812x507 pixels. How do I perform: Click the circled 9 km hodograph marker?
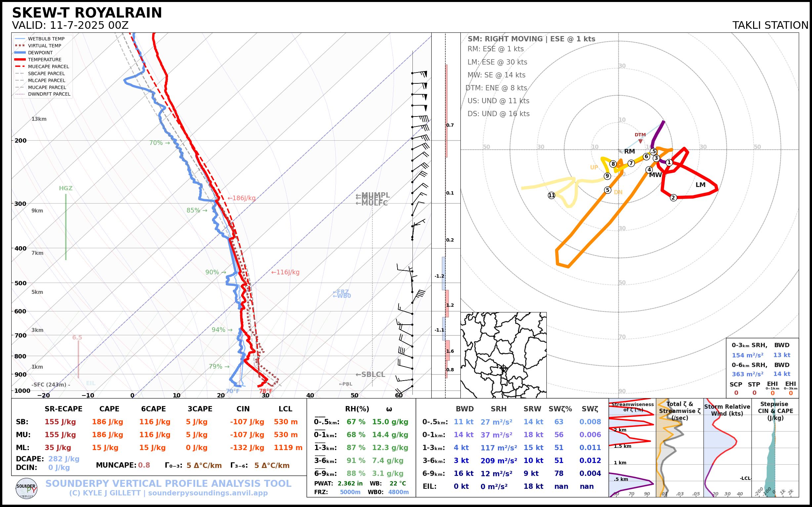click(x=607, y=176)
